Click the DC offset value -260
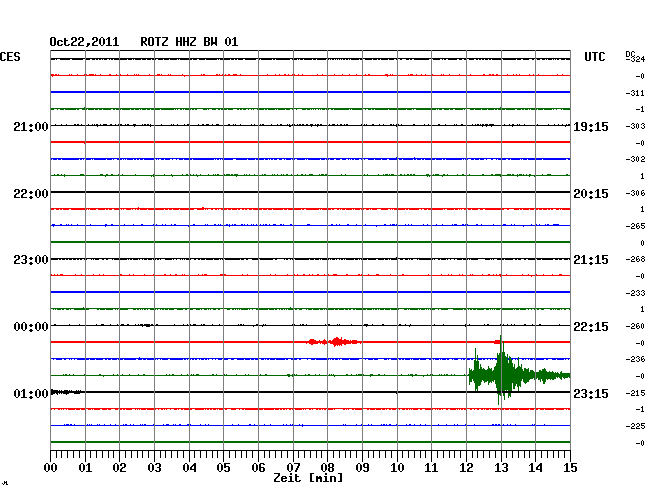Screen dimensions: 650x494 click(635, 327)
